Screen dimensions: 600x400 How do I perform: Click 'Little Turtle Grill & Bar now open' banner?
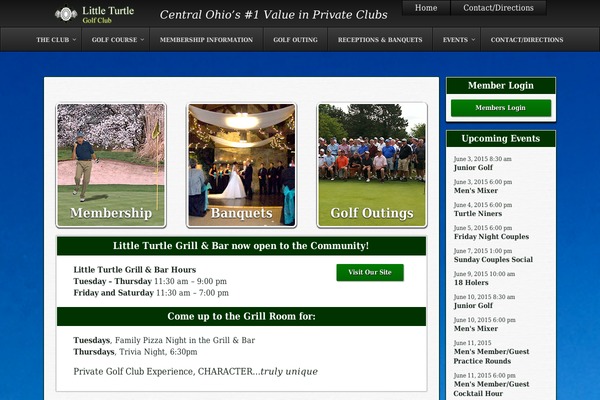click(241, 246)
